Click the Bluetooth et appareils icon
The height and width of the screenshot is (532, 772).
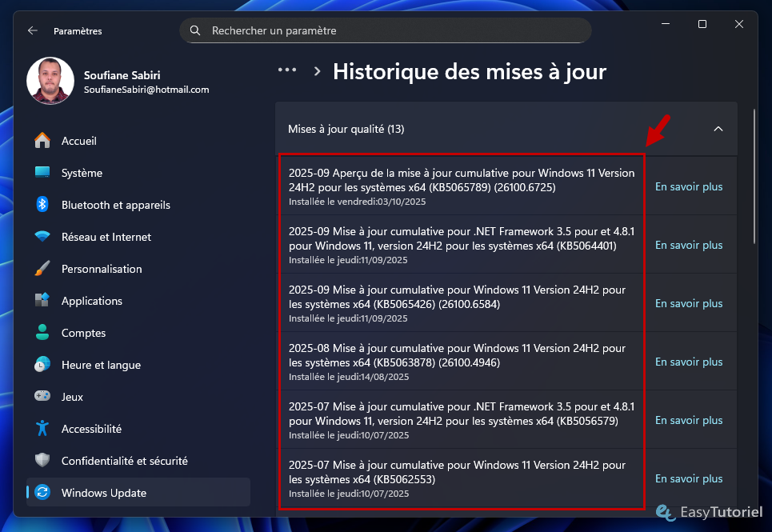42,205
